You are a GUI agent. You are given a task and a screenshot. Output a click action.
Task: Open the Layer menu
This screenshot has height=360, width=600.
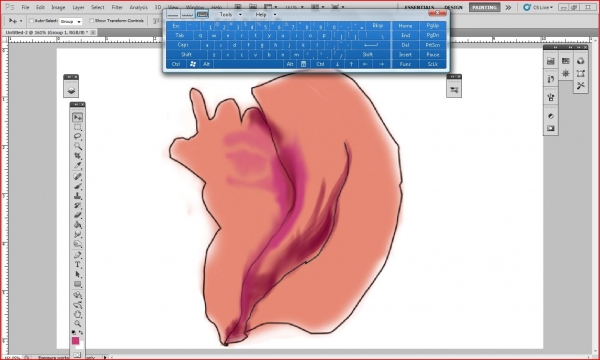[x=78, y=7]
